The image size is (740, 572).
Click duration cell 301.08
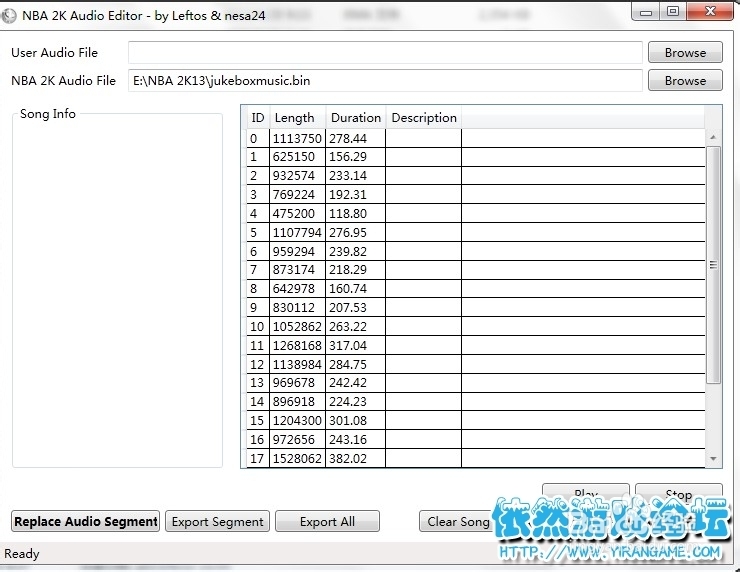click(355, 420)
